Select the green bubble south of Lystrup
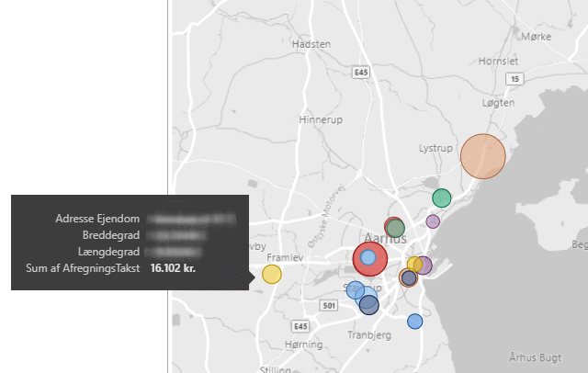 (442, 198)
